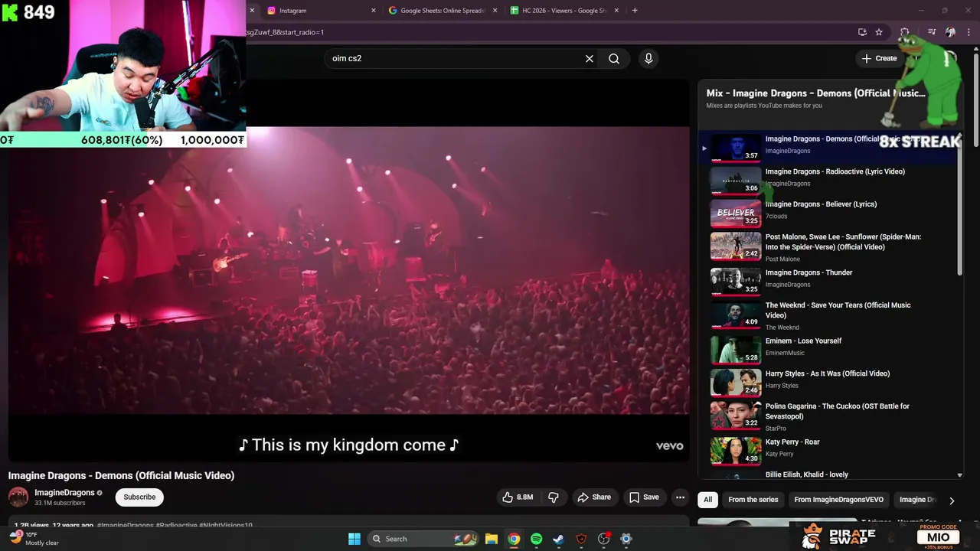The image size is (980, 551).
Task: Open the Thunder video thumbnail
Action: pyautogui.click(x=736, y=281)
